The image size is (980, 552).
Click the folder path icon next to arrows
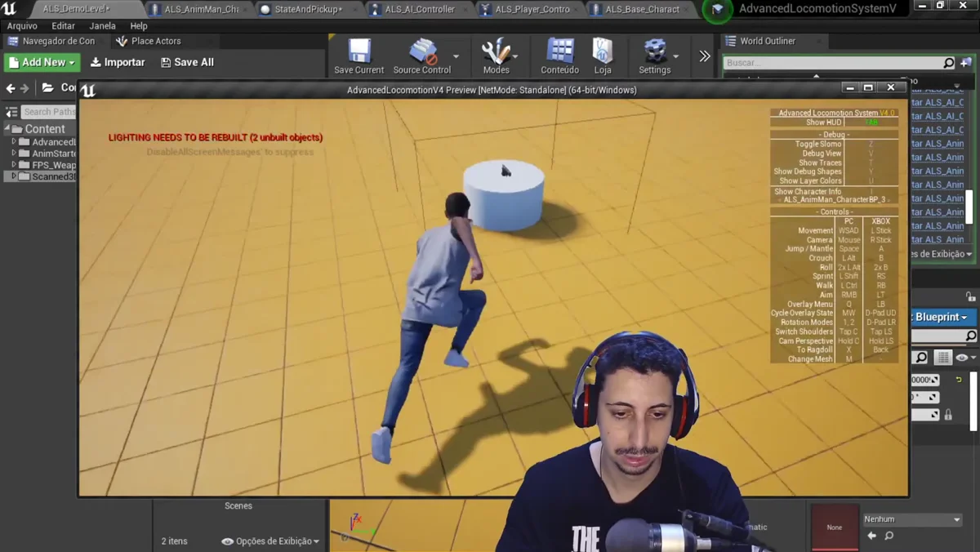(48, 87)
